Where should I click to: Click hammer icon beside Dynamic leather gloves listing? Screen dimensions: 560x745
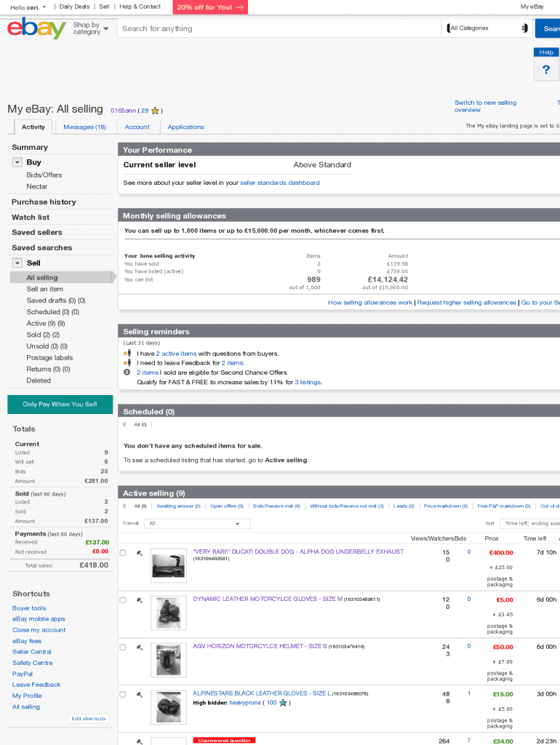(140, 600)
